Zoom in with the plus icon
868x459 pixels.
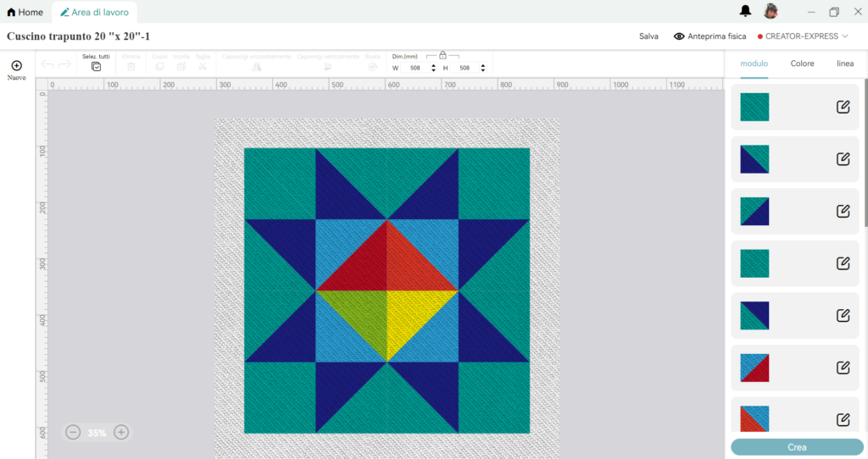[x=121, y=433]
